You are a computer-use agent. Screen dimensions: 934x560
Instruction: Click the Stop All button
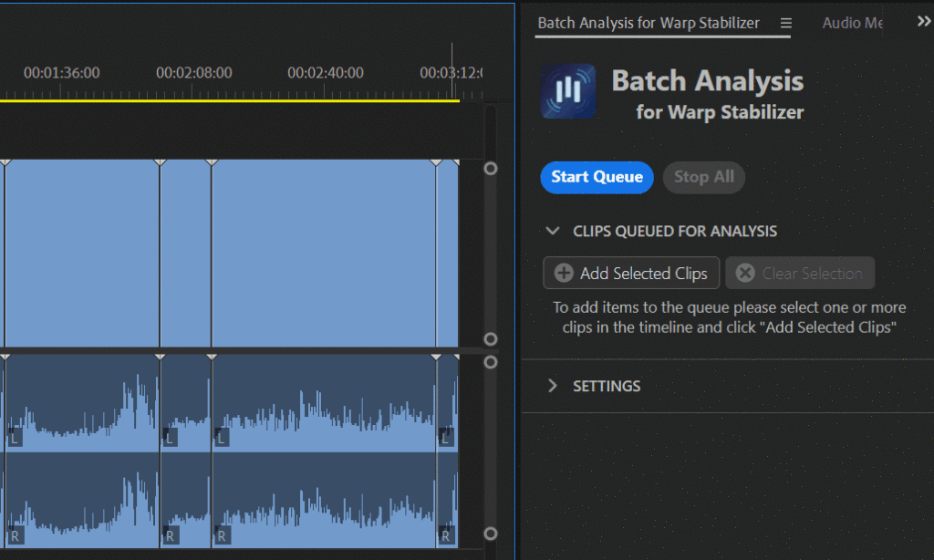(703, 177)
